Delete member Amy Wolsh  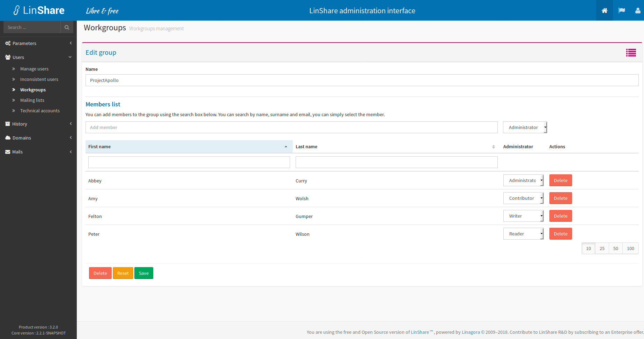[x=561, y=198]
